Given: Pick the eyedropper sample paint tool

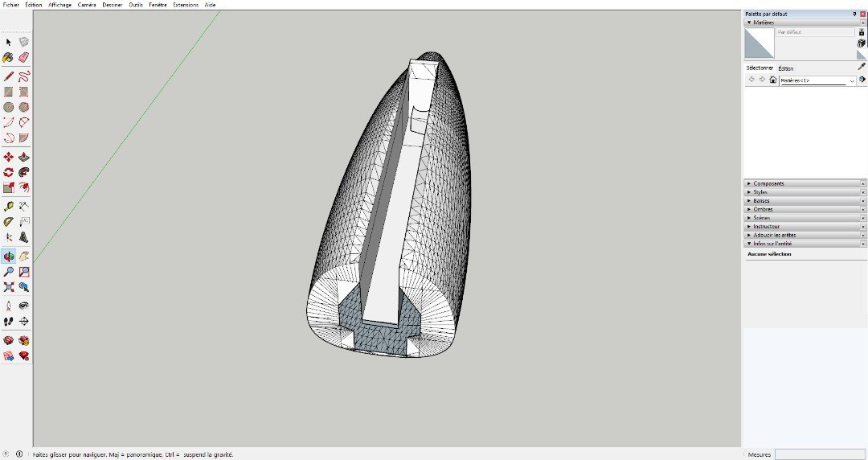Looking at the screenshot, I should [x=862, y=67].
